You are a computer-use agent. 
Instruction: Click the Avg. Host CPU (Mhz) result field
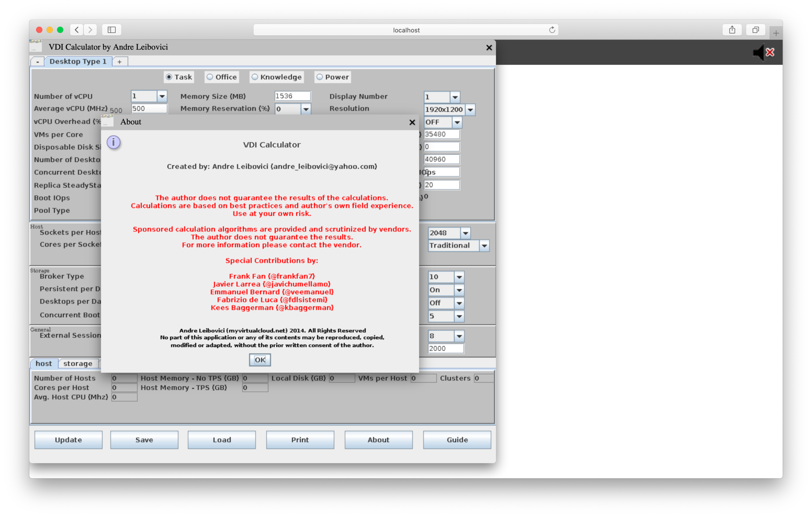pyautogui.click(x=124, y=397)
